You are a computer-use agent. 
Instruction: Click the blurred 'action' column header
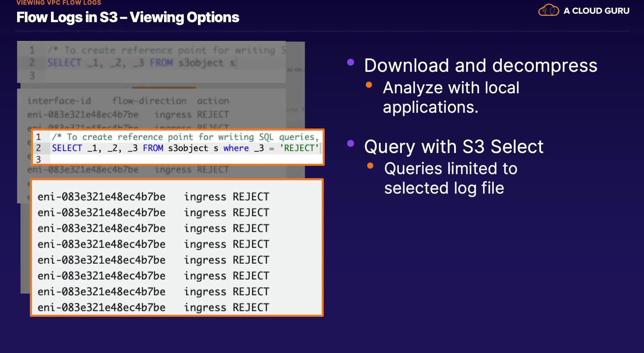point(213,101)
